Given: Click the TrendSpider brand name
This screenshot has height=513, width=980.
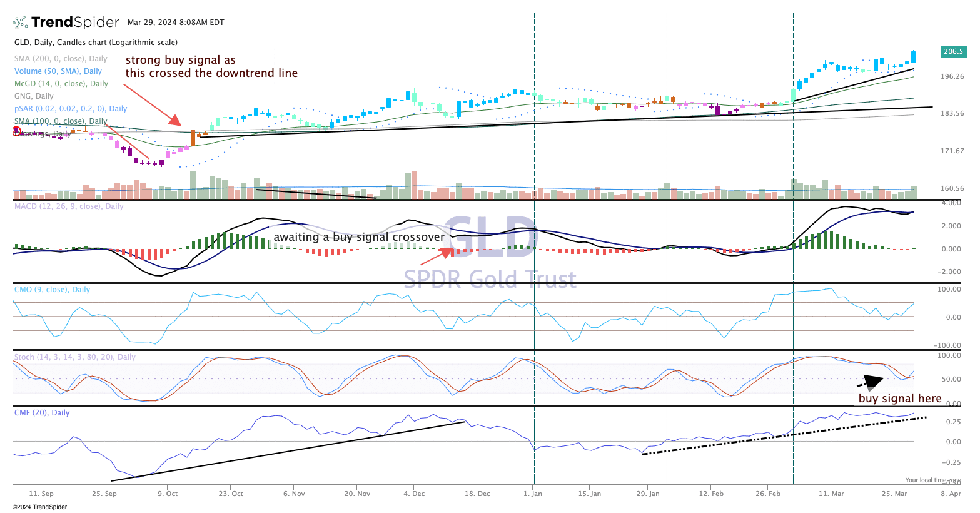Looking at the screenshot, I should [x=75, y=23].
